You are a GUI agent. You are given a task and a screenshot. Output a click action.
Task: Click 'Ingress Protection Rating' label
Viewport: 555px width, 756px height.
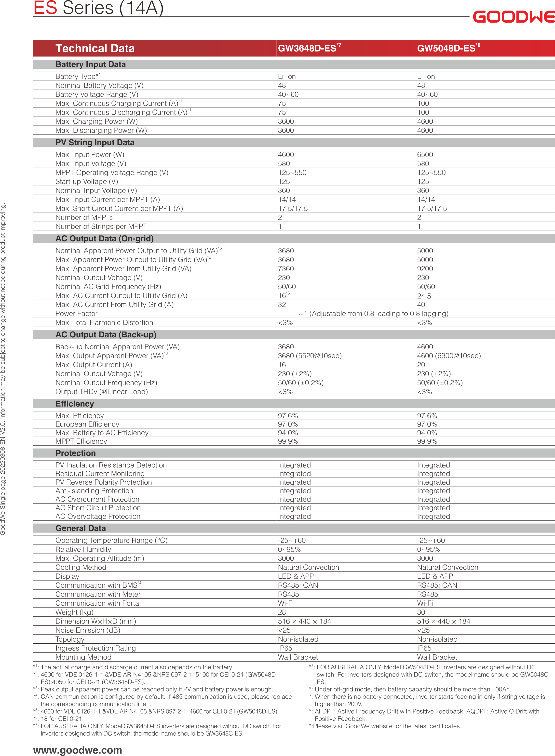pyautogui.click(x=95, y=648)
